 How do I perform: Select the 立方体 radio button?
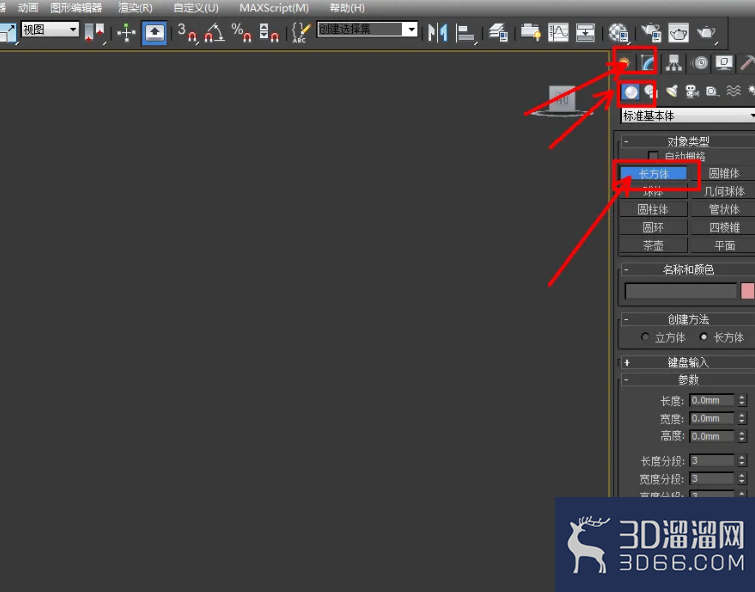pos(645,337)
